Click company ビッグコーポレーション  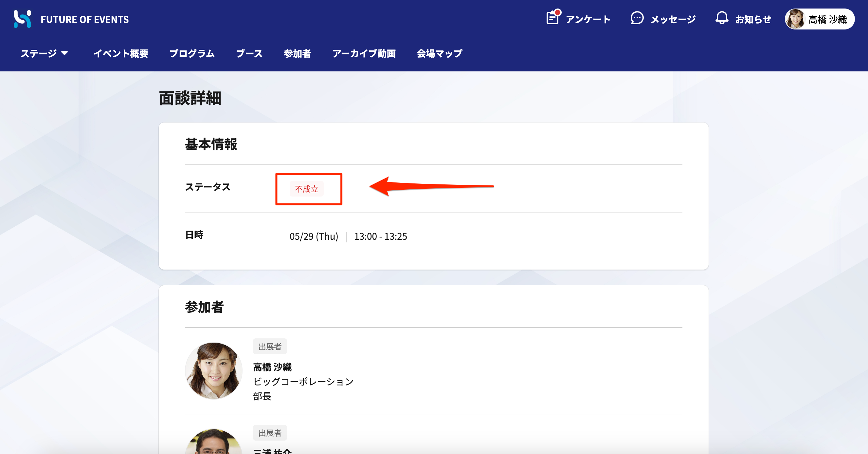[x=303, y=382]
